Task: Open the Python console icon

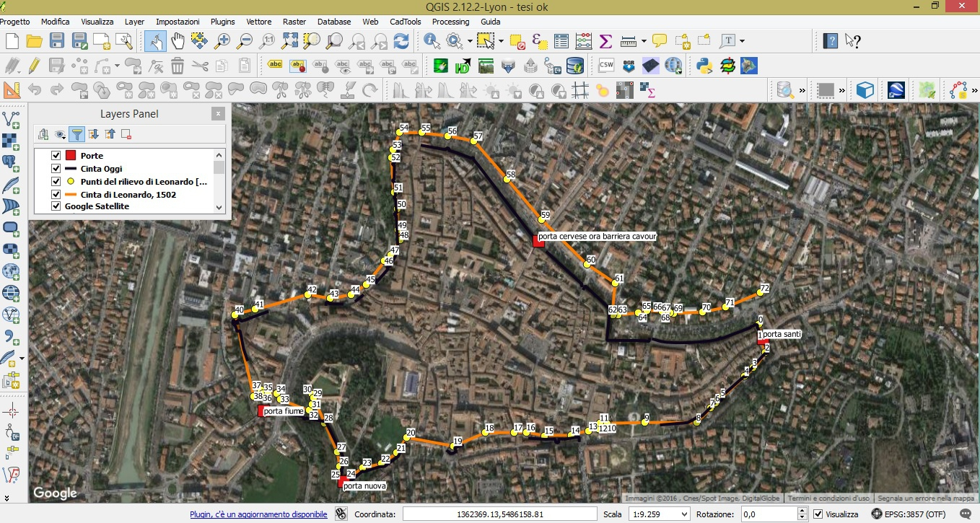Action: point(704,66)
